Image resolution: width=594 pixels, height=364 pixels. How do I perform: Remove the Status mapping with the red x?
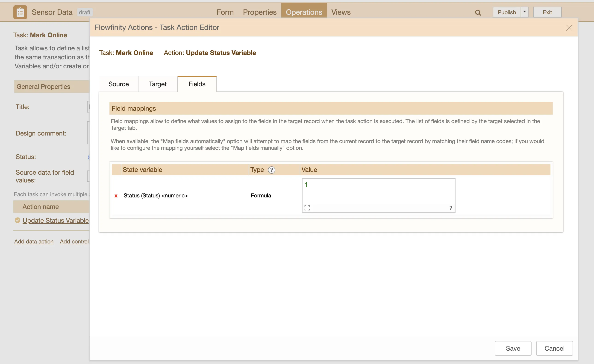(x=116, y=196)
